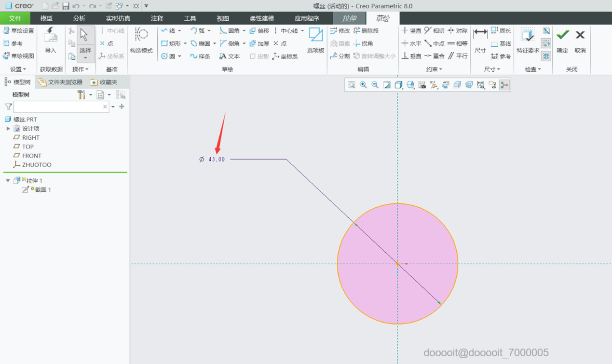Screen dimensions: 612x364
Task: Click refit view icon on graphics toolbar
Action: click(352, 85)
